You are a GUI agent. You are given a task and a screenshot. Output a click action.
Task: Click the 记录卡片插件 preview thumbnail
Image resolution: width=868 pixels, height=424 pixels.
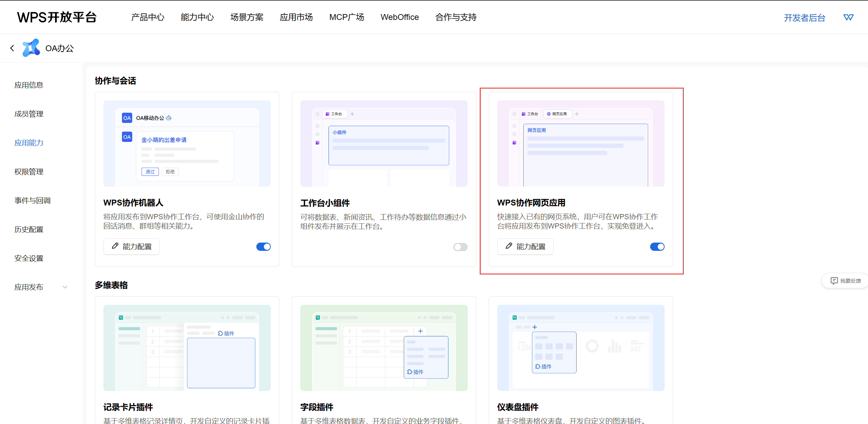click(187, 348)
